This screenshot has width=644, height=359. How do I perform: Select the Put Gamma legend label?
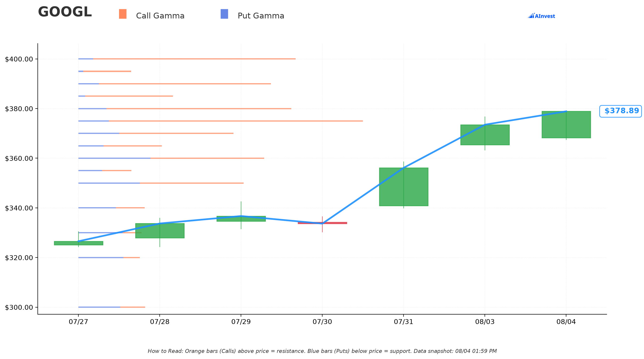click(261, 16)
